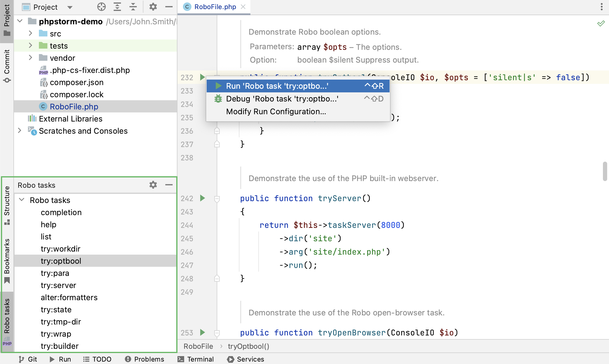Toggle the Bookmarks tool window
This screenshot has width=609, height=364.
tap(7, 261)
